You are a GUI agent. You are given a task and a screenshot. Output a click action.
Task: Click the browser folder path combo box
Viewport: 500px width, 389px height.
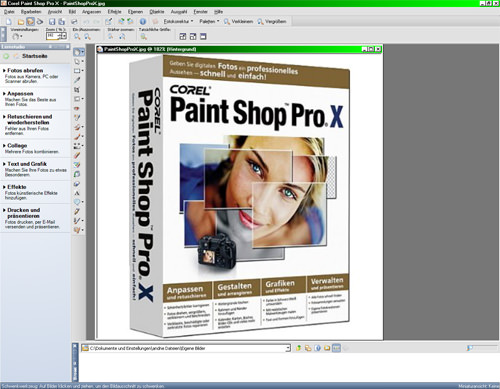pos(186,348)
